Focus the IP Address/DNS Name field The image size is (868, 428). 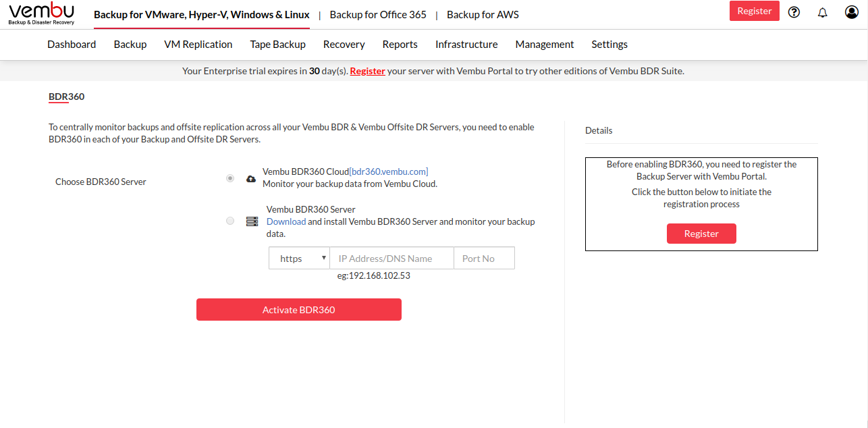tap(391, 258)
